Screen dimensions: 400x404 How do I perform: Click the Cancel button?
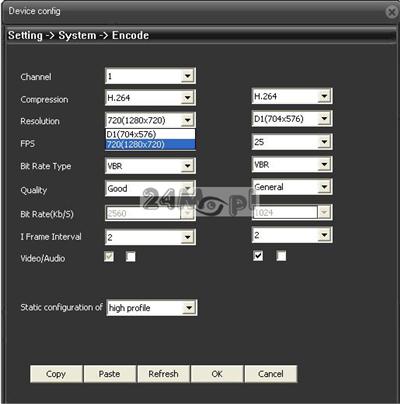pos(271,374)
